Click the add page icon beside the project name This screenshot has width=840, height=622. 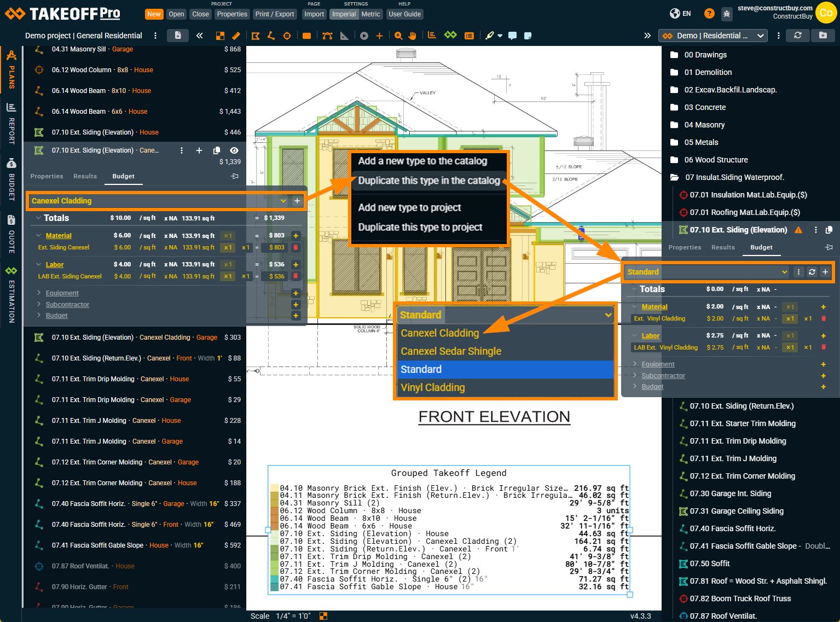pos(178,36)
